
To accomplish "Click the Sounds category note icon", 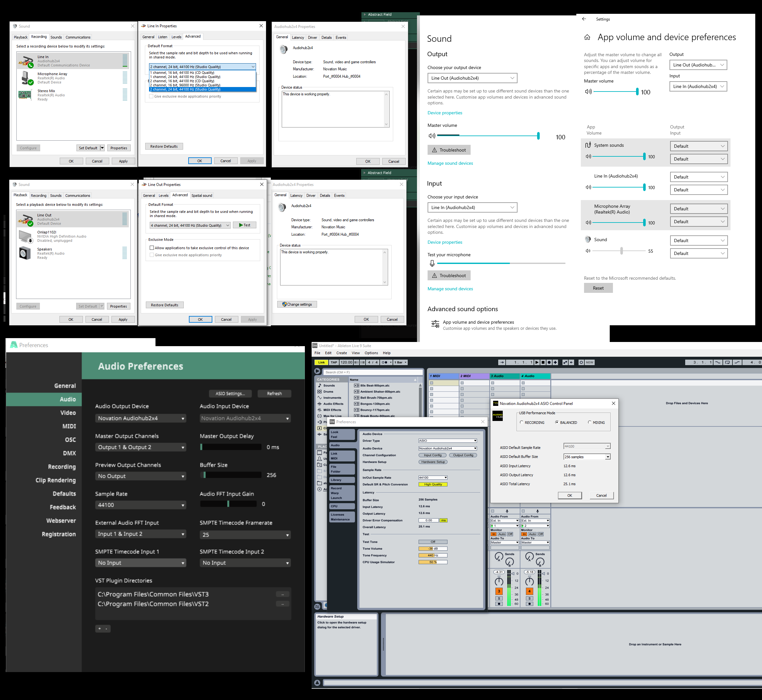I will [x=319, y=385].
